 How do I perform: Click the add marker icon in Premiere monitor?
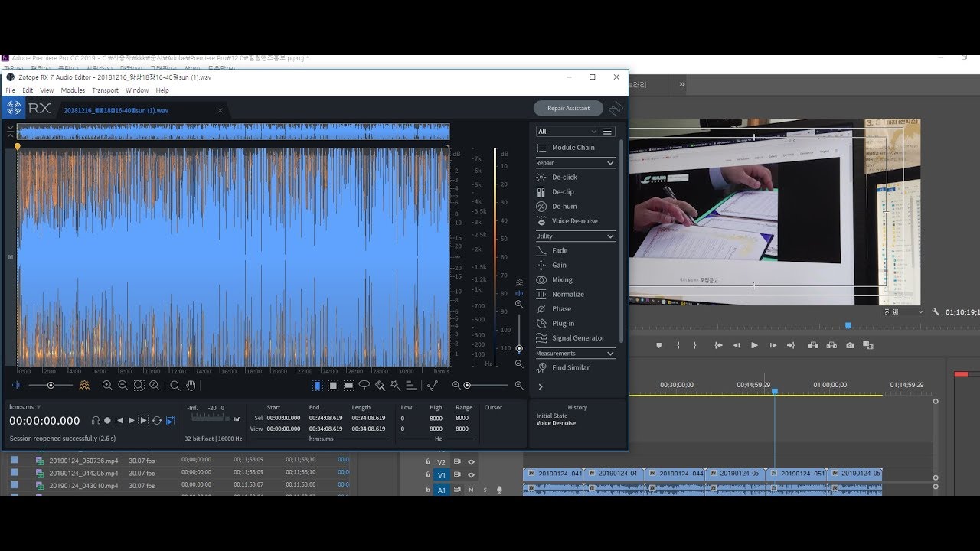tap(658, 345)
